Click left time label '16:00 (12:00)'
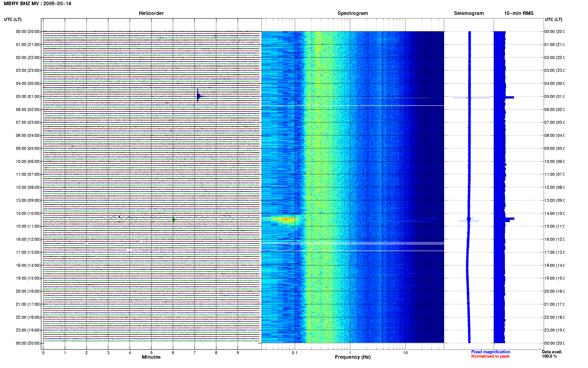Viewport: 588px width, 368px height. (28, 239)
